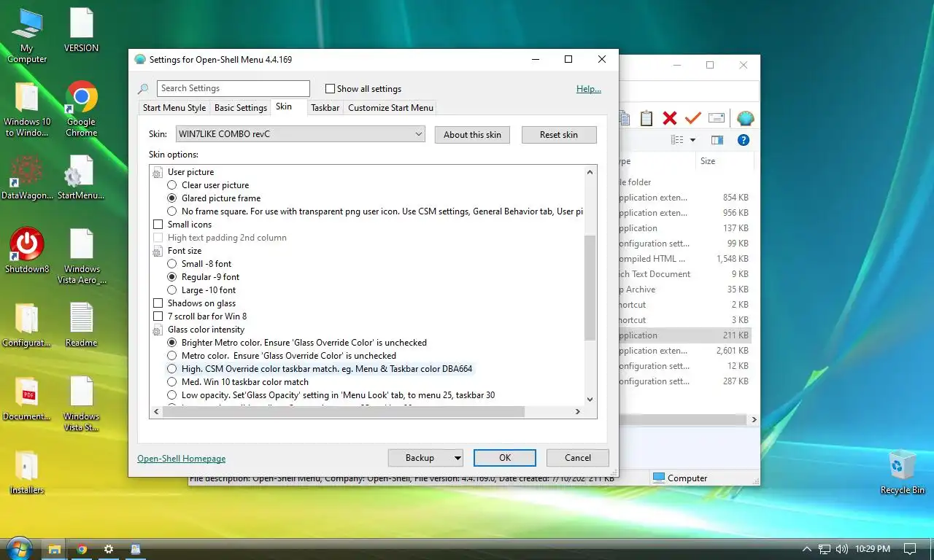Screen dimensions: 934x560
Task: Select the Low opacity glass radio option
Action: [172, 395]
